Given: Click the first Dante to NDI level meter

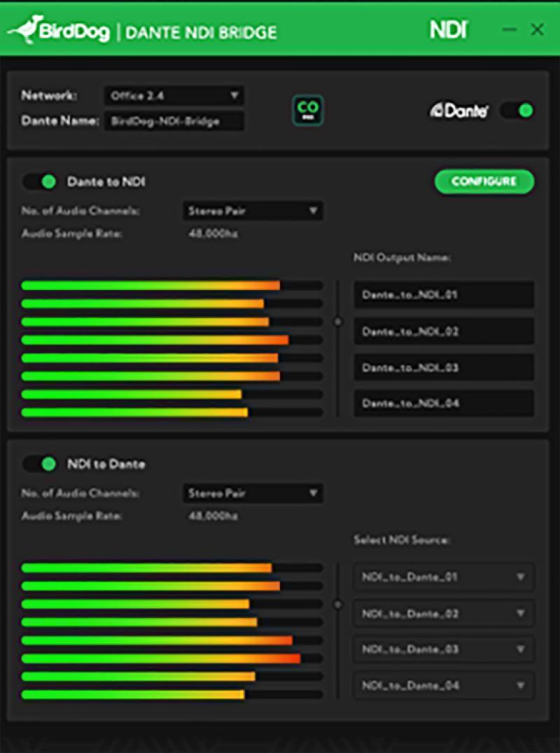Looking at the screenshot, I should (x=171, y=286).
